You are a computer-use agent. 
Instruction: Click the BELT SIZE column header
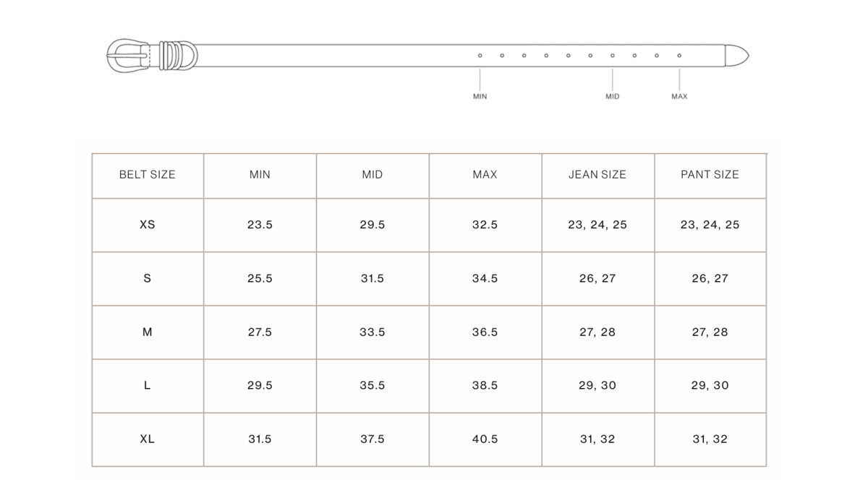148,175
